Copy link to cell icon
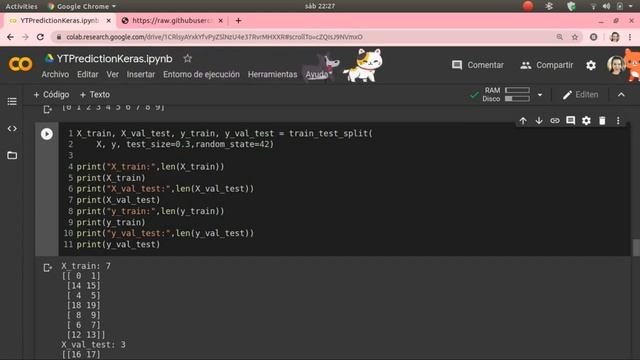 coord(555,120)
